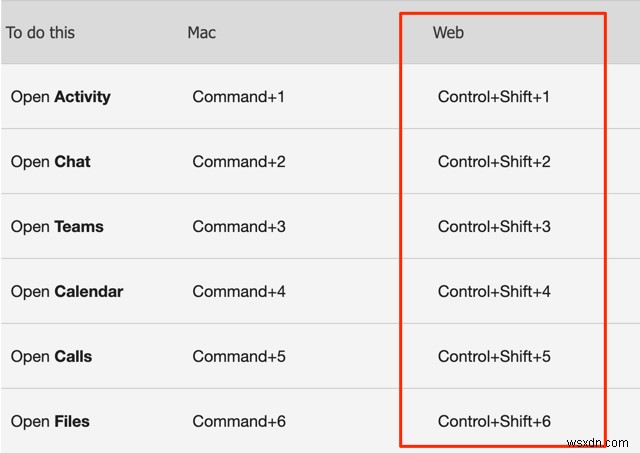Select the Command+6 shortcut cell

(x=239, y=422)
